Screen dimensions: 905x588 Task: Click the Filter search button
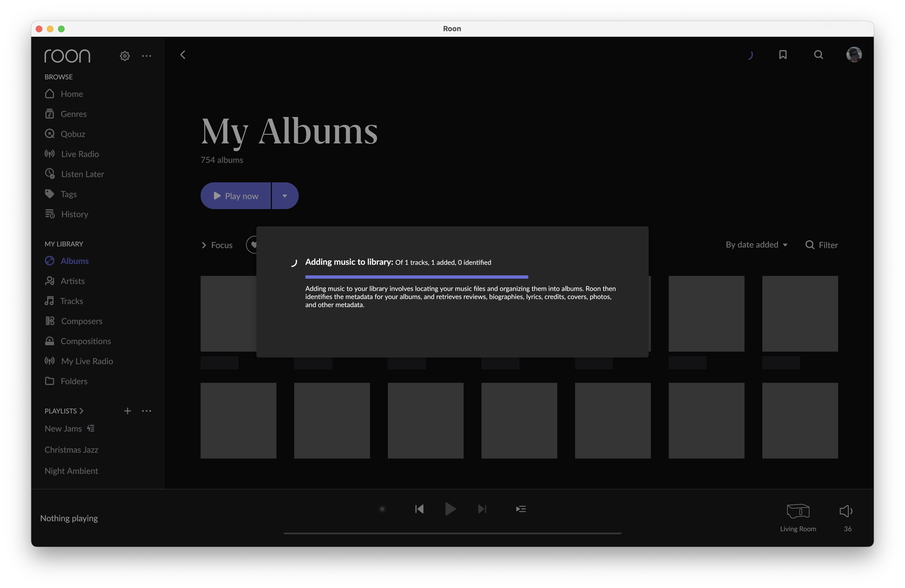pos(821,245)
